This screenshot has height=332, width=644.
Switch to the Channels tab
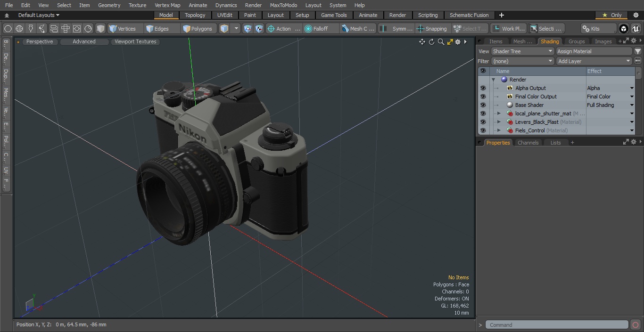(x=528, y=142)
